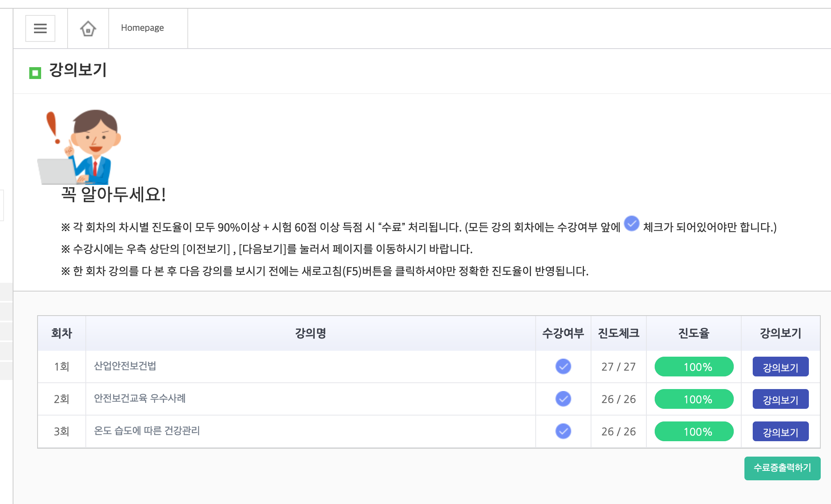Open the 안전보건교육 우수사례 lecture title
831x504 pixels.
point(140,398)
